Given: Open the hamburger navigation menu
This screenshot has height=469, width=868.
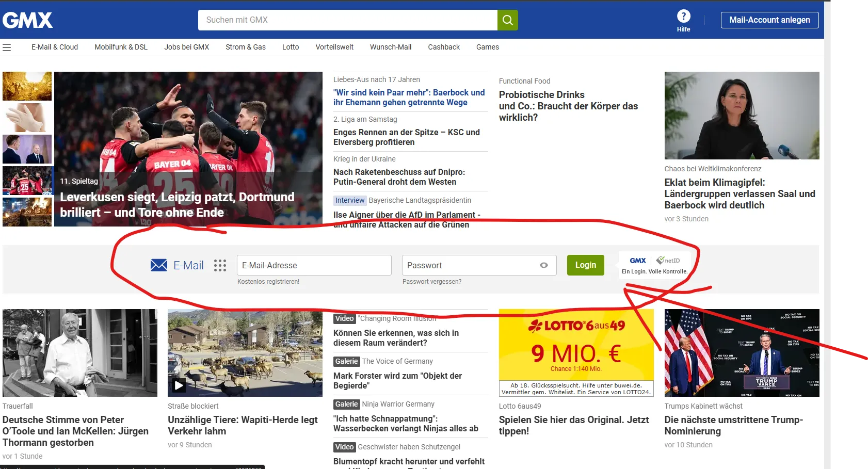Looking at the screenshot, I should tap(7, 47).
